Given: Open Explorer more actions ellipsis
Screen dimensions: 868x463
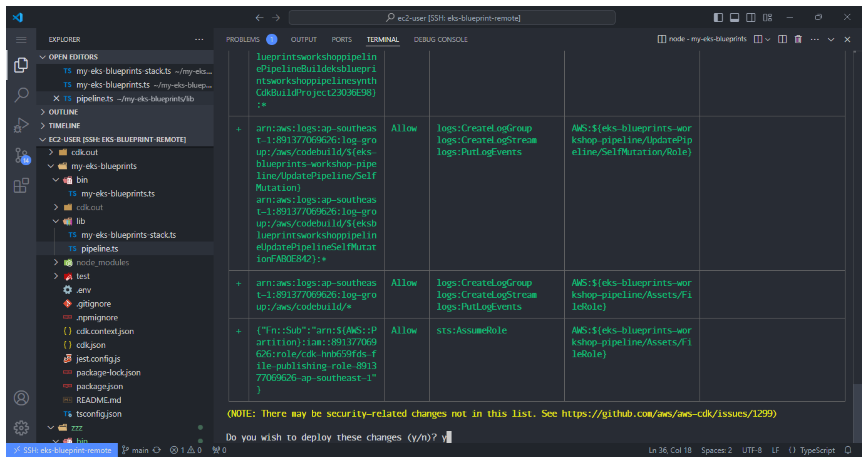Looking at the screenshot, I should (x=199, y=39).
